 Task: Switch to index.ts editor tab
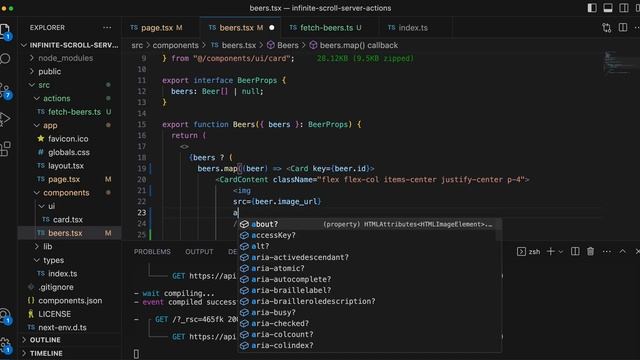click(x=413, y=28)
